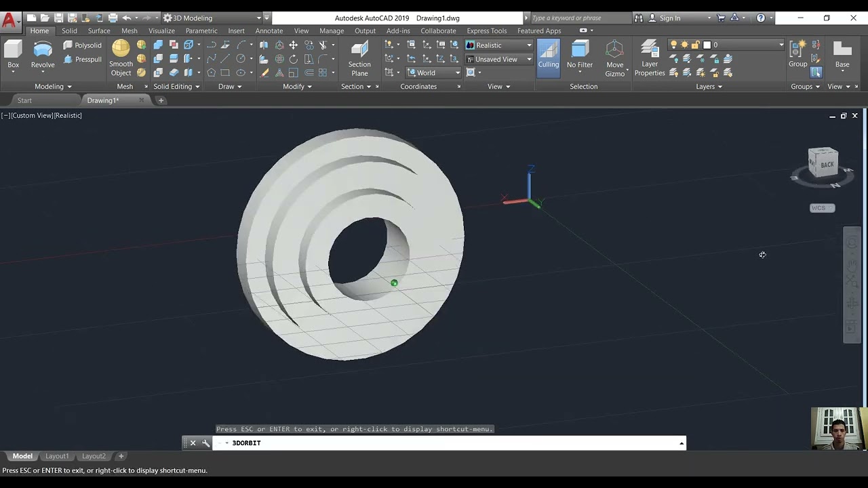
Task: Select the Revolve tool
Action: point(43,56)
